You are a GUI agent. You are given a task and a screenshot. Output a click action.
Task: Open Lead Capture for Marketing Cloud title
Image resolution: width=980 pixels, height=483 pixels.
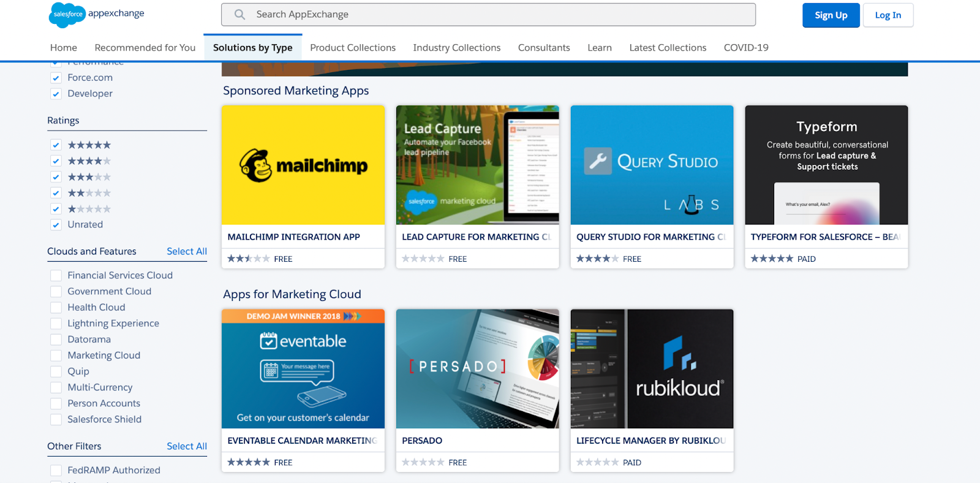click(x=477, y=237)
